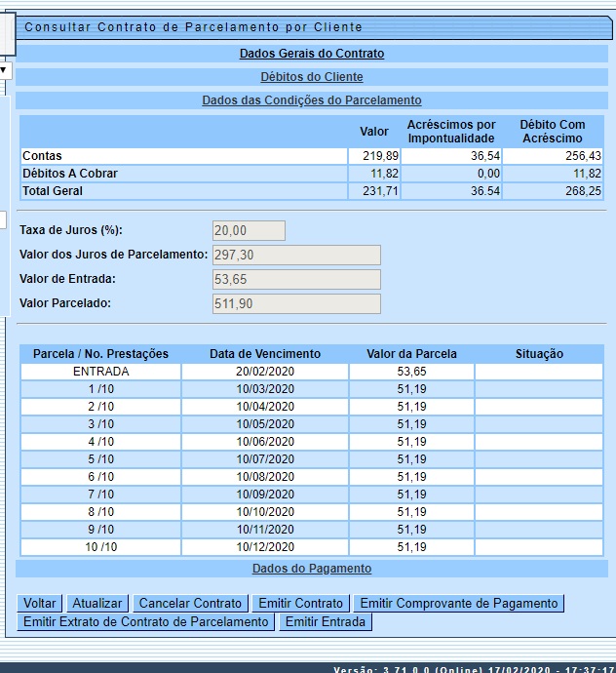616x673 pixels.
Task: Click the Atualizar button
Action: click(97, 604)
